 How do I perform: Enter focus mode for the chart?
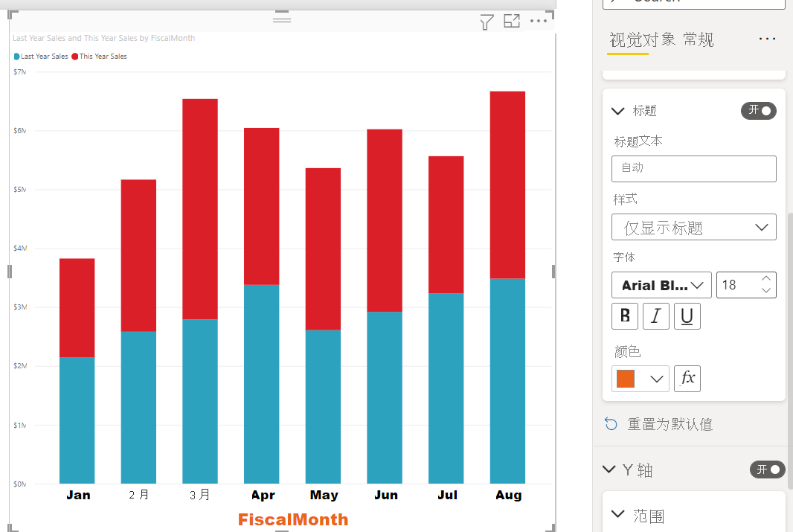click(x=512, y=22)
